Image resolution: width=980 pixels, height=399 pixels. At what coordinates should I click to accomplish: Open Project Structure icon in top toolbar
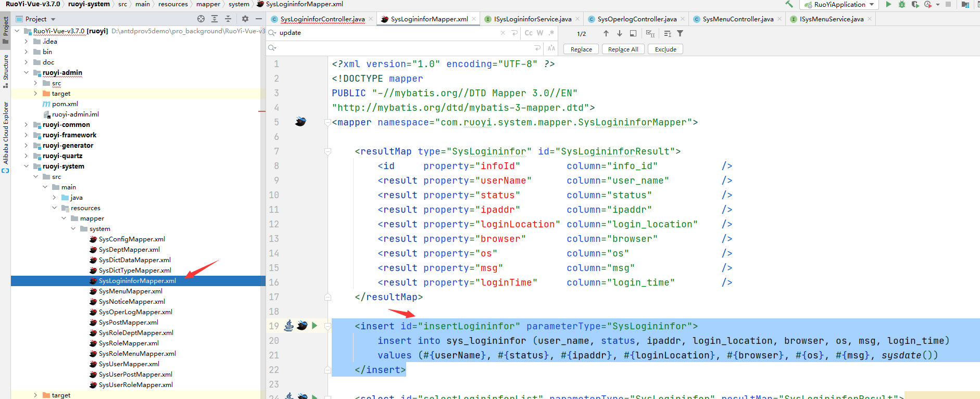965,4
